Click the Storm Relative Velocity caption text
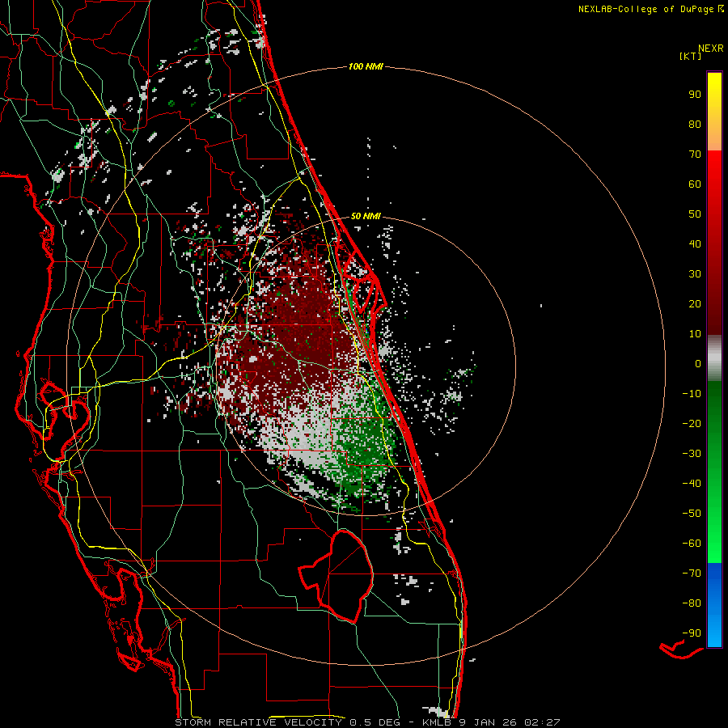This screenshot has height=728, width=728. coord(367,722)
